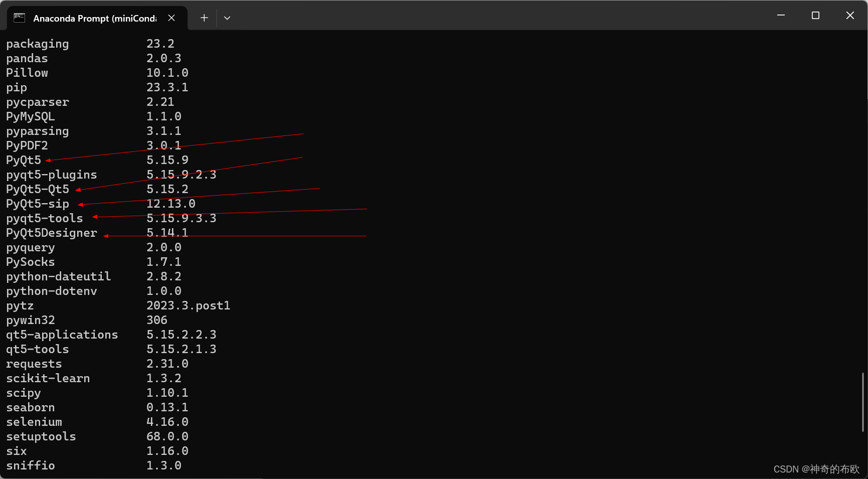Click the 'selenium' package name

click(34, 422)
